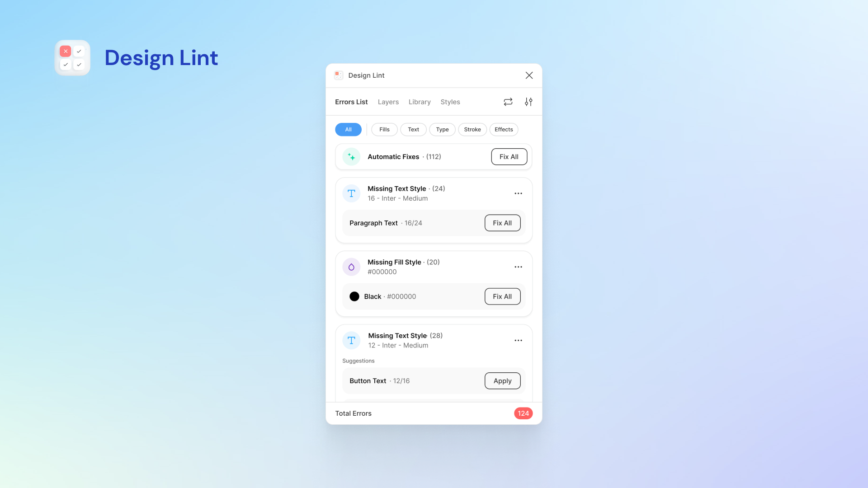Expand the three-dot menu for text style 28

click(518, 340)
